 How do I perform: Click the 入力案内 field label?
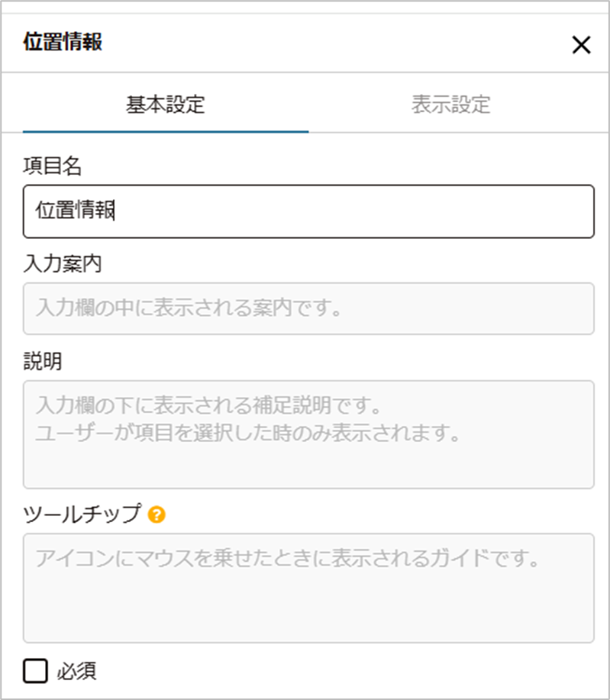pos(63,263)
